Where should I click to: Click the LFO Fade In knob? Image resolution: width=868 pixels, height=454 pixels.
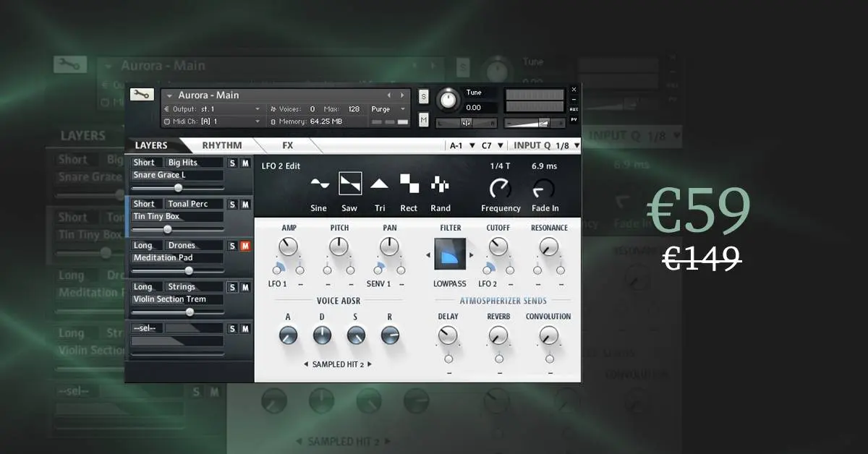pos(543,189)
